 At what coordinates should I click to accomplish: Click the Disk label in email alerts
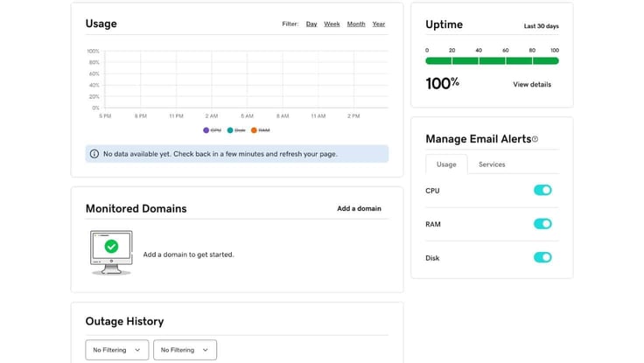coord(432,258)
